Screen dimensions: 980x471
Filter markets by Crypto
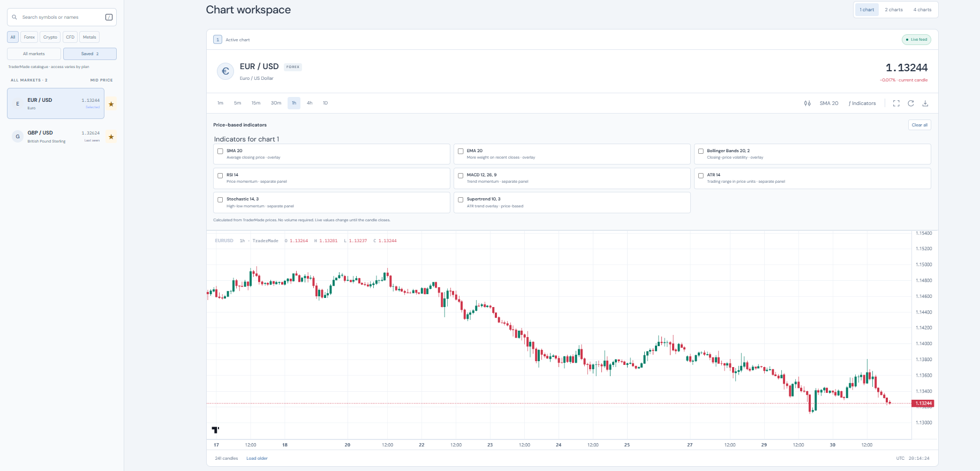coord(50,37)
